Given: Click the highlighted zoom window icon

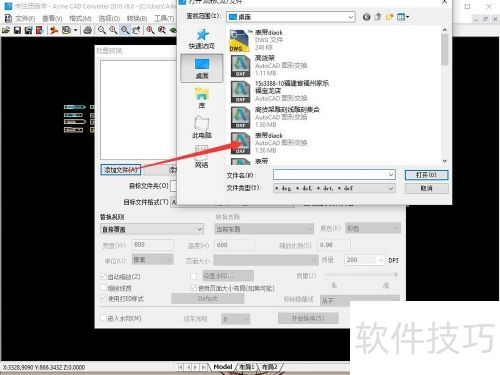Looking at the screenshot, I should pos(125,30).
